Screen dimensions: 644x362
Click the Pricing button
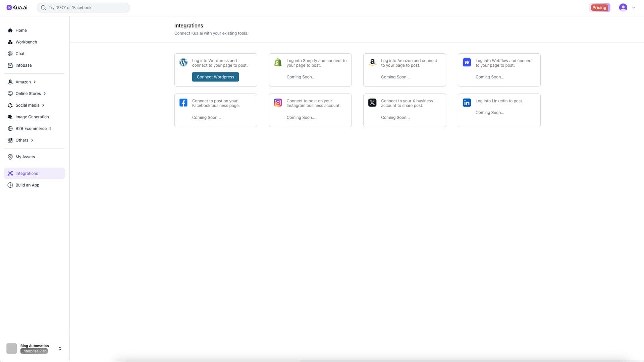click(x=599, y=7)
